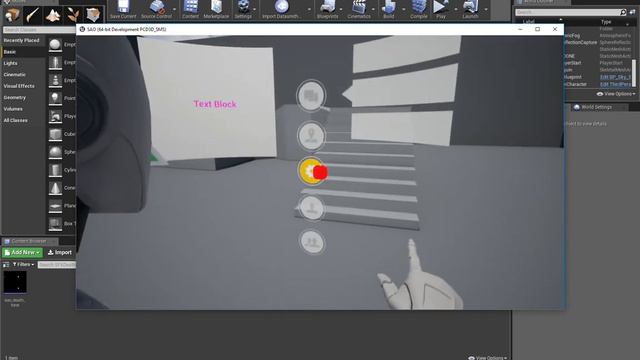640x360 pixels.
Task: Select the Empty Actor sphere icon
Action: point(55,44)
